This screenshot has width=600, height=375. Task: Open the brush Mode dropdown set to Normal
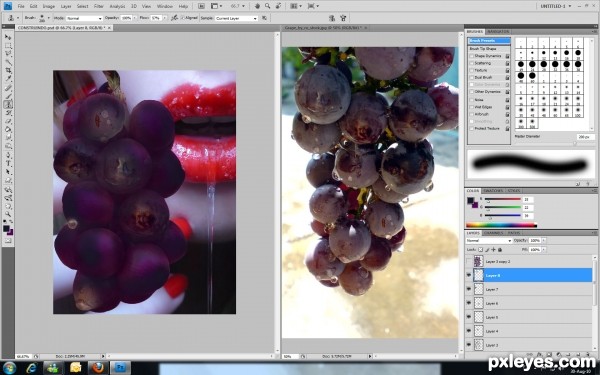84,18
